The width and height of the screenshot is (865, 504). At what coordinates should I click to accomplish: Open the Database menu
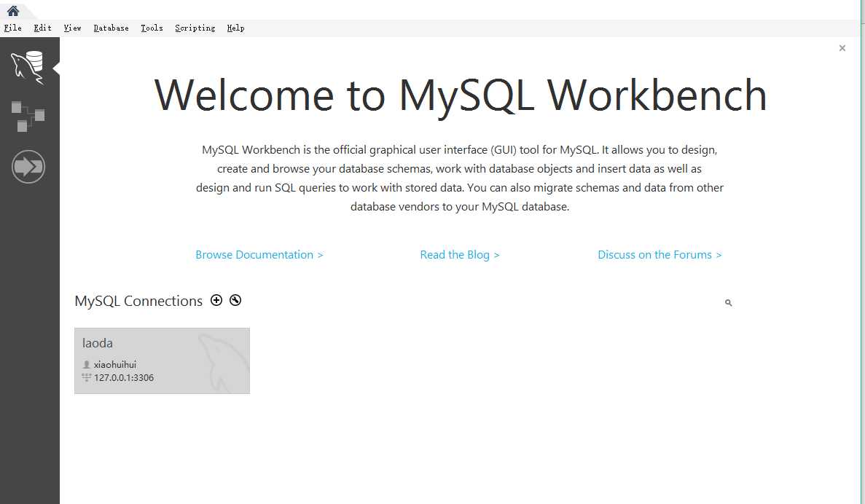pos(111,28)
